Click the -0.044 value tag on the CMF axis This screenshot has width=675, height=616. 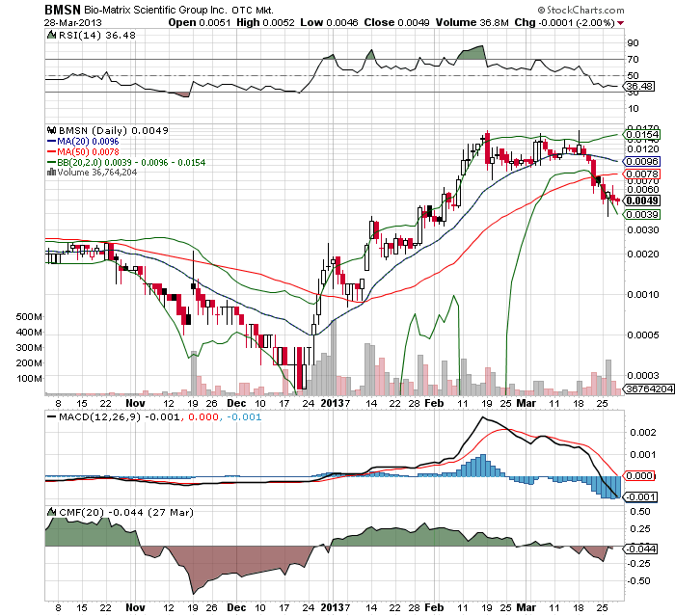pyautogui.click(x=640, y=549)
